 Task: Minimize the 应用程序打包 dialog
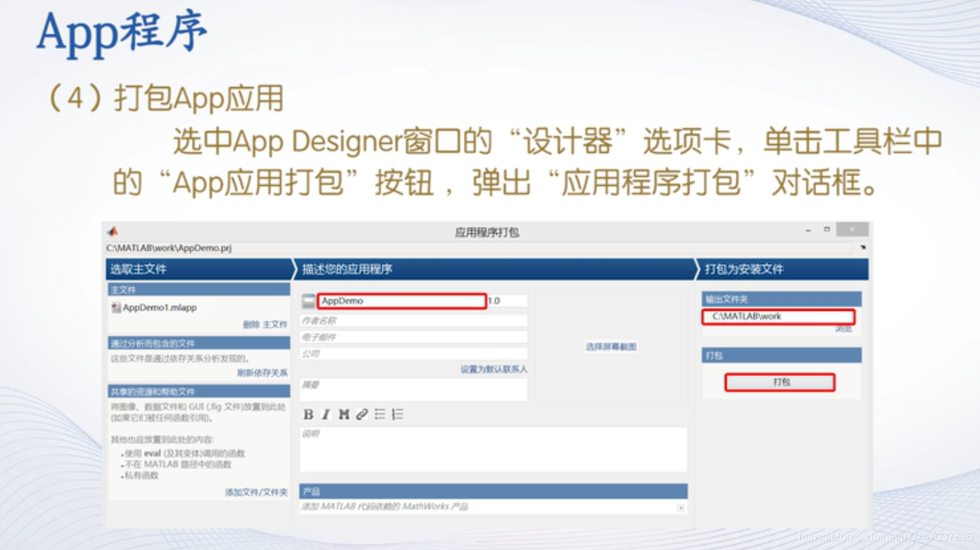click(x=808, y=230)
